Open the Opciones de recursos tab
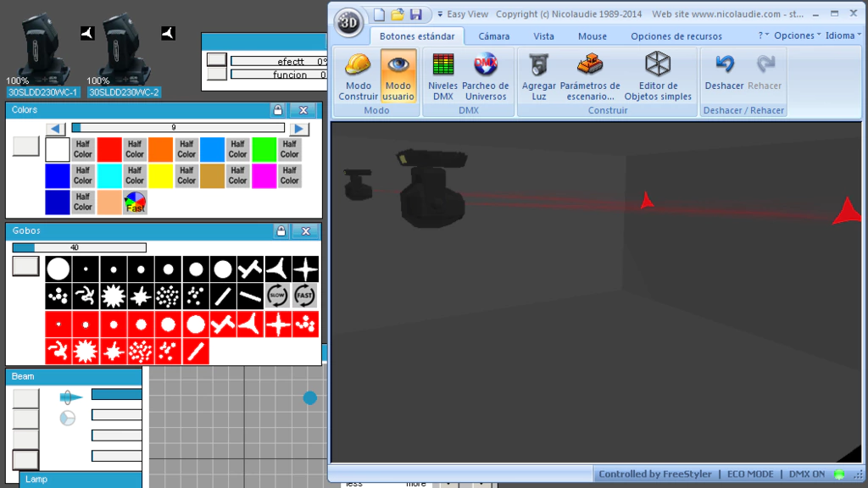Screen dimensions: 868x488 tap(676, 36)
